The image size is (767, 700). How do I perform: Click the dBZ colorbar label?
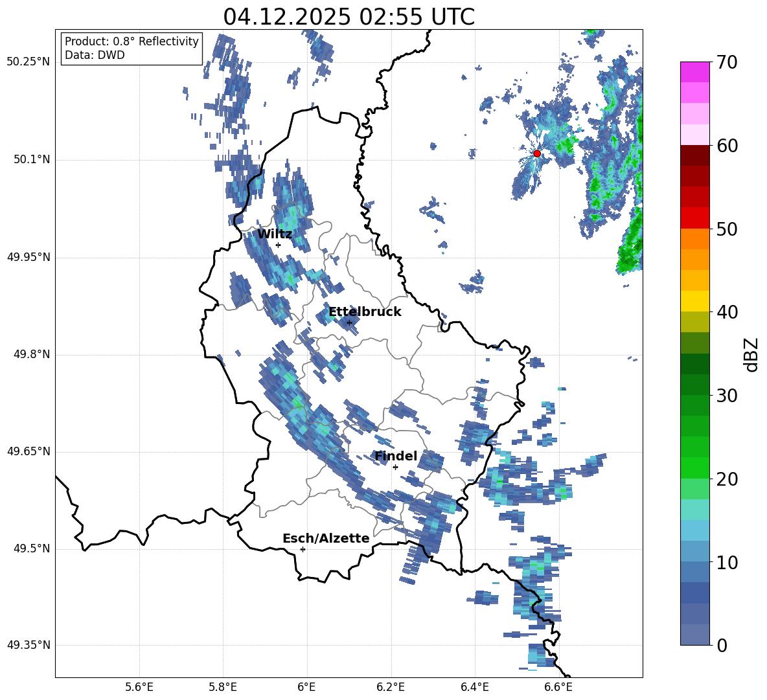tap(752, 354)
